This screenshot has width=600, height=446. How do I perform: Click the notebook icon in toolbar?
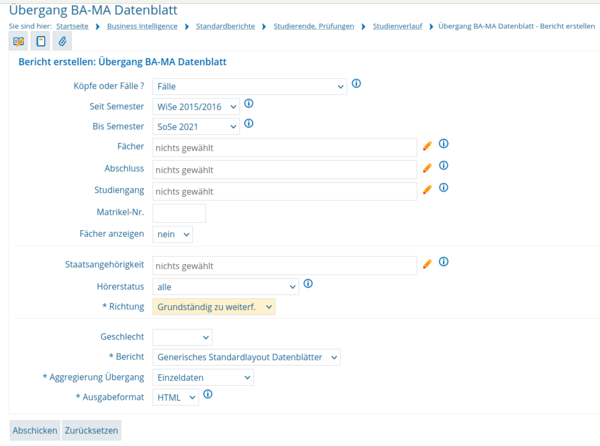(41, 41)
